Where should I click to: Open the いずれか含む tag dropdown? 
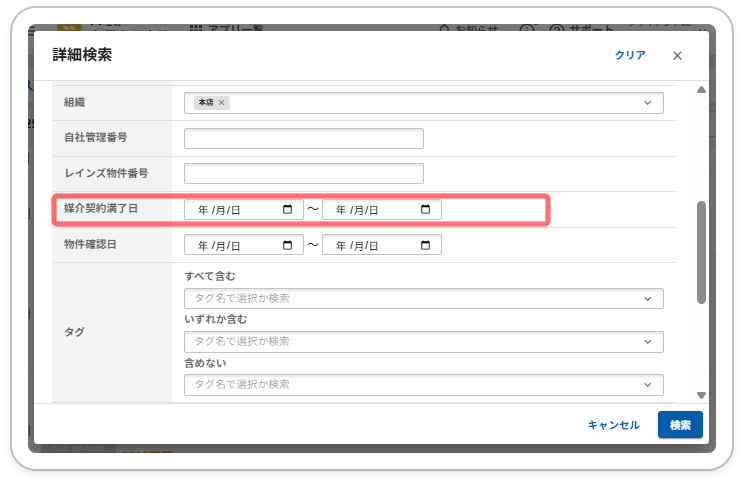(424, 342)
